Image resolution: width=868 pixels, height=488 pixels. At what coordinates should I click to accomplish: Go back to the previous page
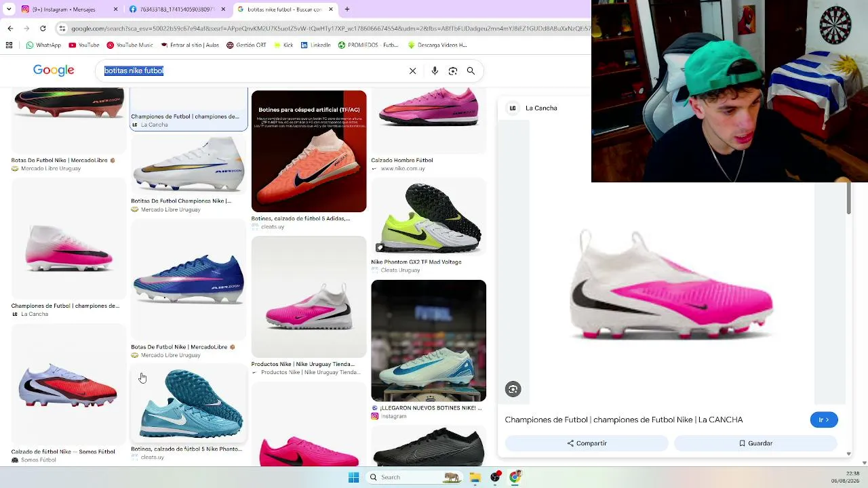[10, 28]
